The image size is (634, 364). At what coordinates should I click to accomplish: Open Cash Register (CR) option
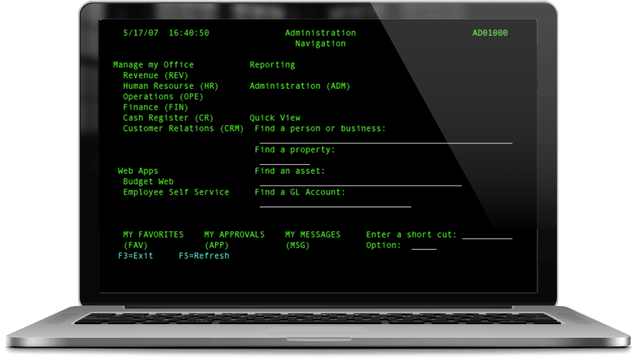[168, 118]
